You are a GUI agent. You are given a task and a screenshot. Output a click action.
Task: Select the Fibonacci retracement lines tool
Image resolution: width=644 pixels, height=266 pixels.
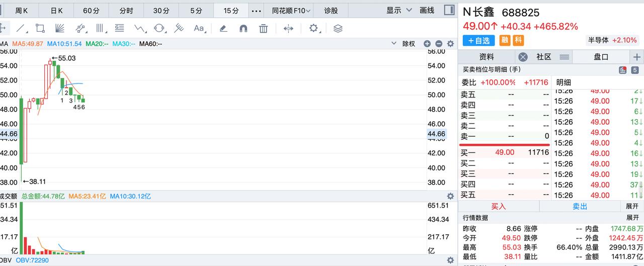click(178, 28)
